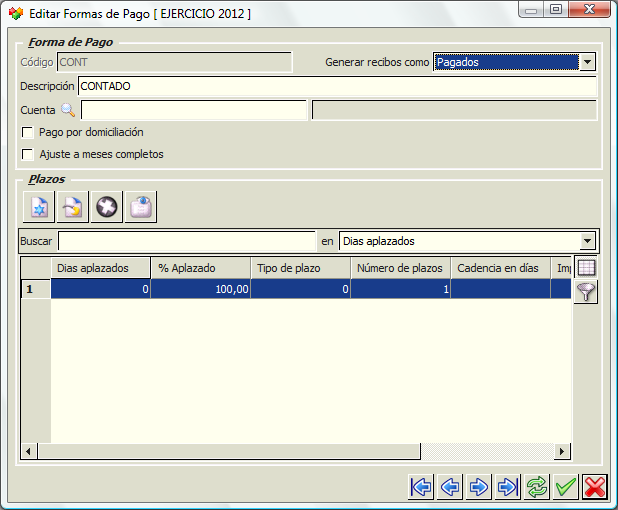This screenshot has width=618, height=510.
Task: Click the view plazo eye icon
Action: [141, 207]
